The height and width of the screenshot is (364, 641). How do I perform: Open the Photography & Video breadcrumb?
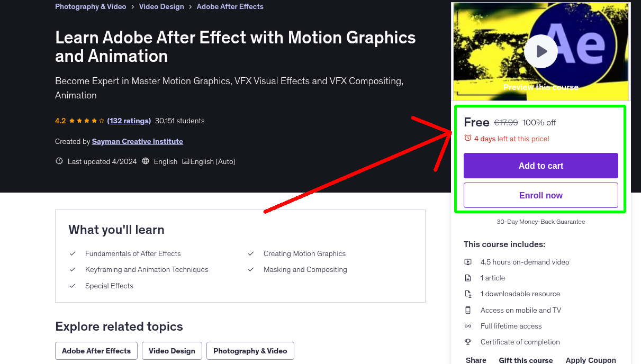91,6
